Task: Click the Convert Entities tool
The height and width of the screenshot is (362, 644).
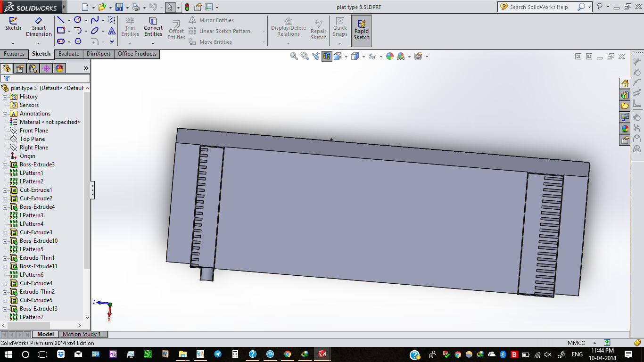Action: (153, 27)
